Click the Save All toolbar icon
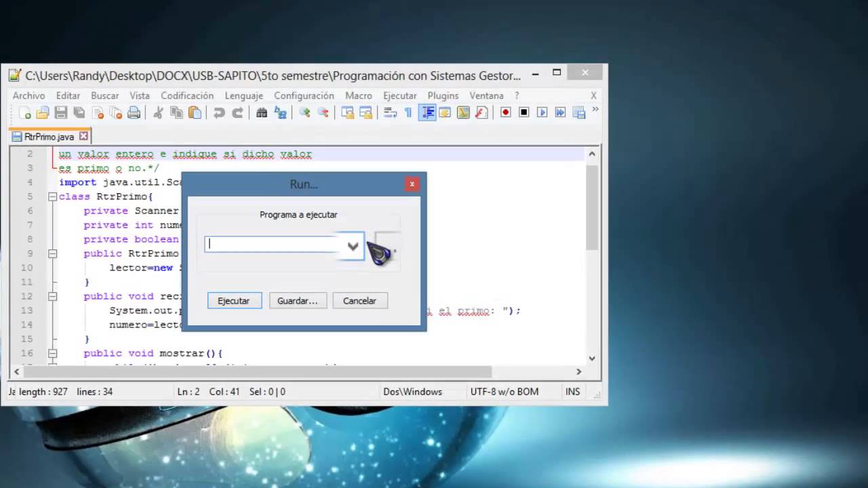Image resolution: width=868 pixels, height=488 pixels. 79,113
